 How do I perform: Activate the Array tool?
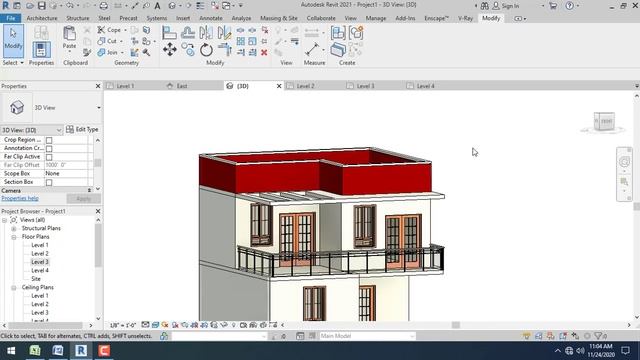[x=241, y=41]
